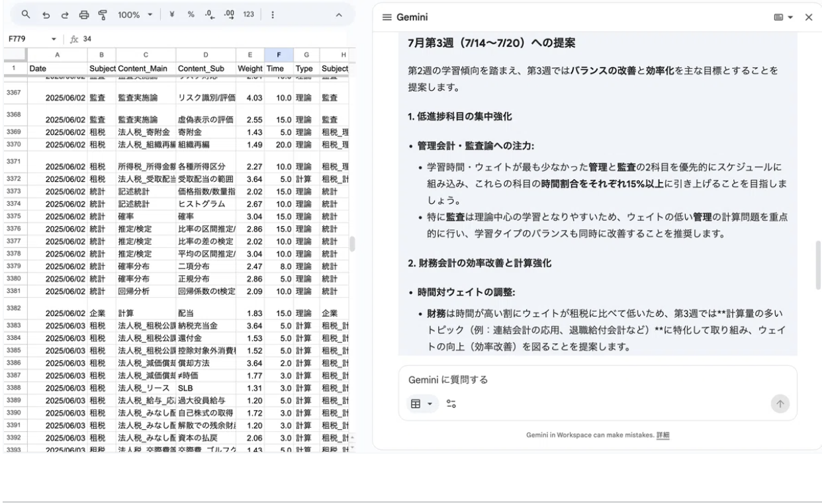822x504 pixels.
Task: Click the cell containing 法人税_リース
Action: [x=146, y=388]
